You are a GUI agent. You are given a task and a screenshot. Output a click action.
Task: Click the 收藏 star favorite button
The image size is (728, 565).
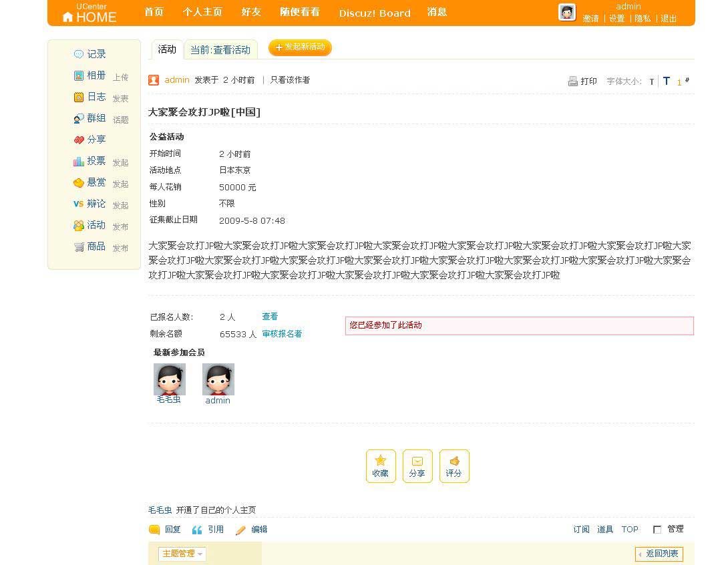[x=381, y=465]
